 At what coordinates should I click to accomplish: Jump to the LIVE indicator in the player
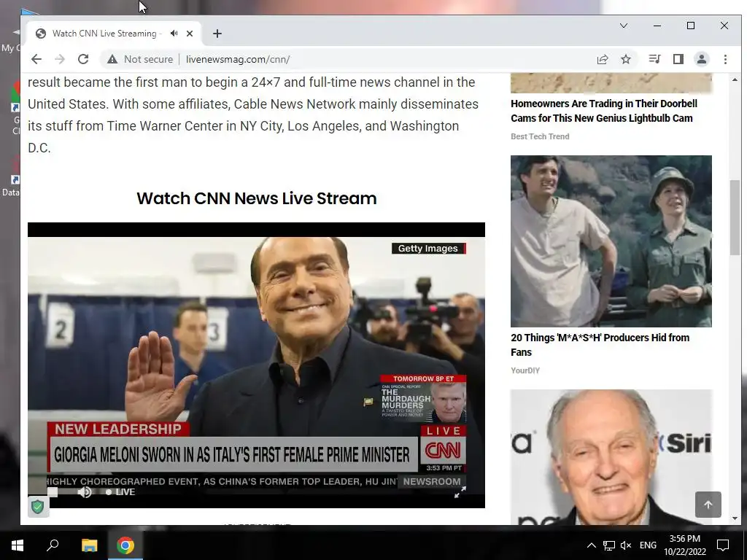click(x=120, y=492)
